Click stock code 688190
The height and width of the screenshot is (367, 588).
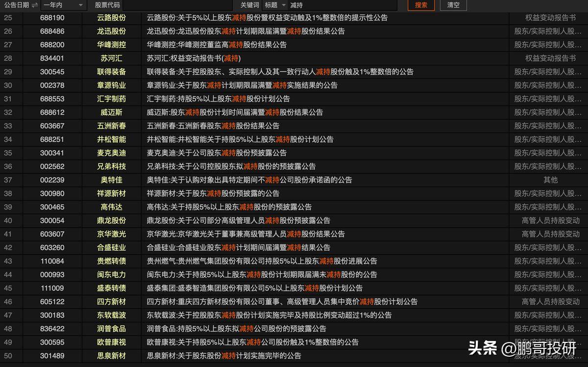[52, 17]
